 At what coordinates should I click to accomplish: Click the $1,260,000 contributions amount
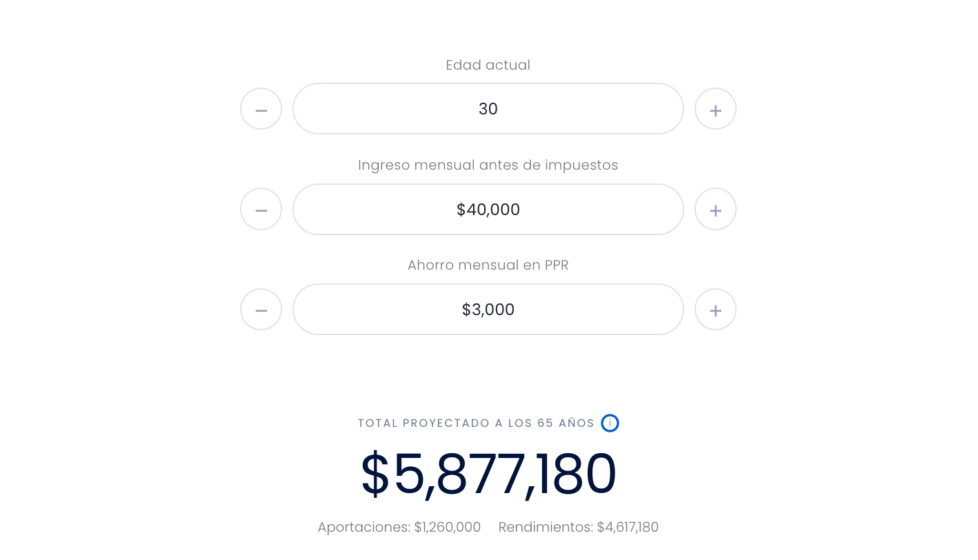(448, 528)
